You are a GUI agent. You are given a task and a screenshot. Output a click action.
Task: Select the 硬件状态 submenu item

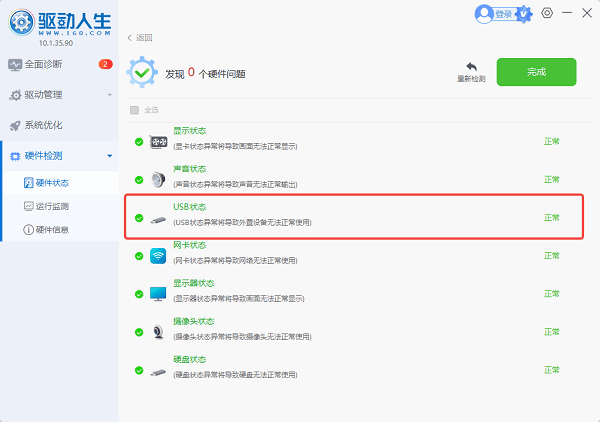pos(60,183)
